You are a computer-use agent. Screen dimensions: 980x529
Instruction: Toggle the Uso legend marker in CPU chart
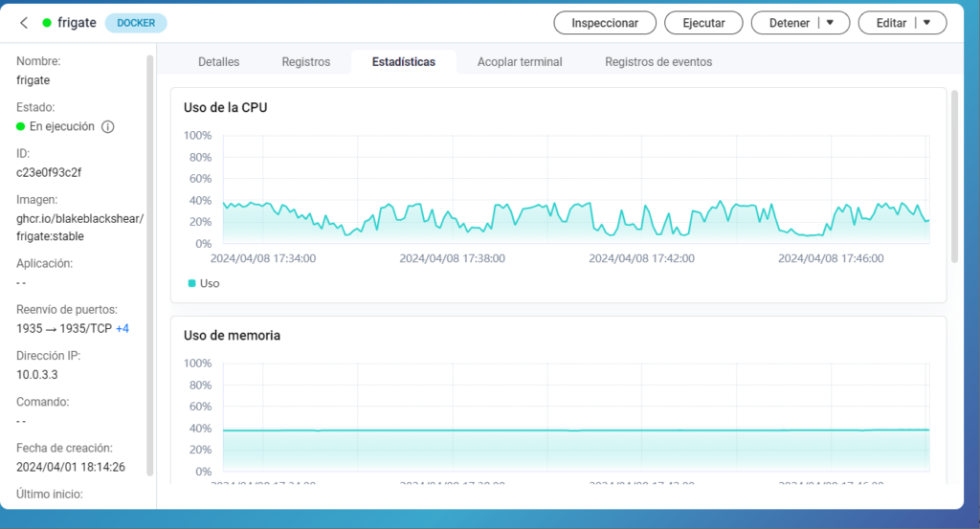pyautogui.click(x=192, y=283)
